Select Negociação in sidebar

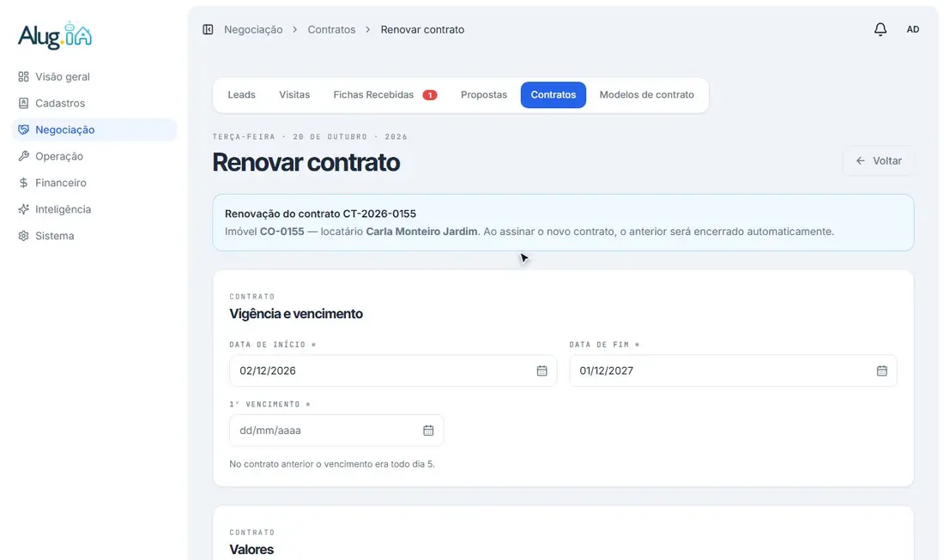click(94, 129)
